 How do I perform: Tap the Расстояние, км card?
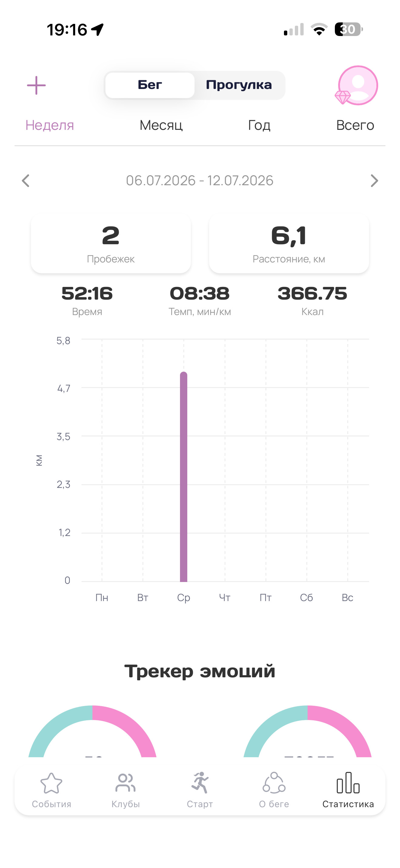pyautogui.click(x=289, y=244)
